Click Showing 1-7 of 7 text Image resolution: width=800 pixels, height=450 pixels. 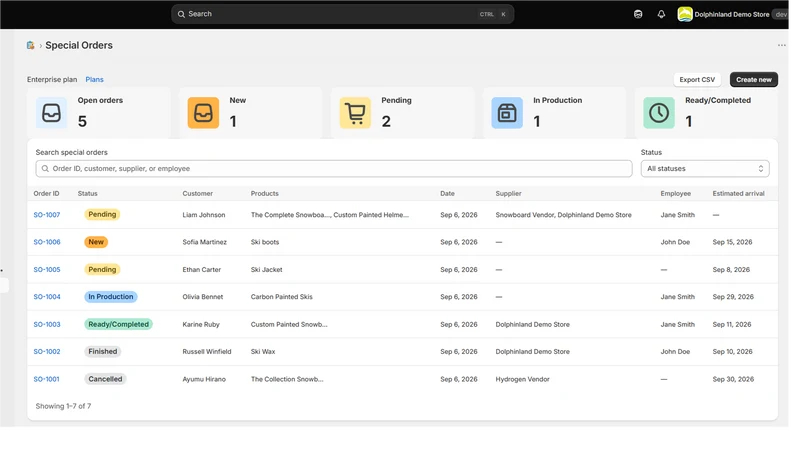click(x=63, y=406)
